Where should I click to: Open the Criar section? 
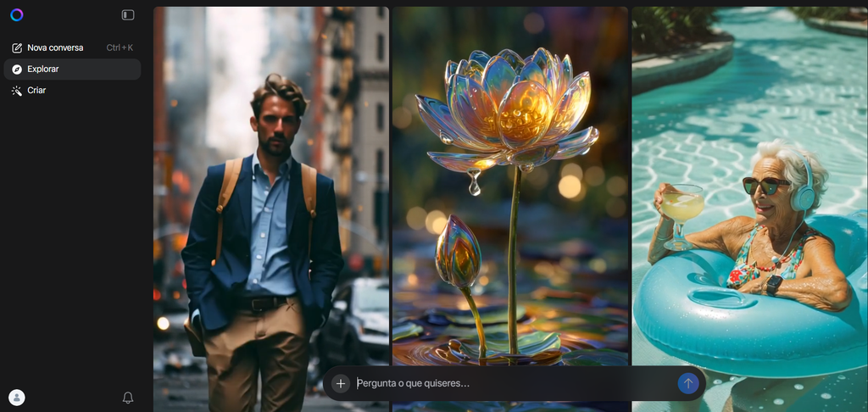click(x=36, y=90)
